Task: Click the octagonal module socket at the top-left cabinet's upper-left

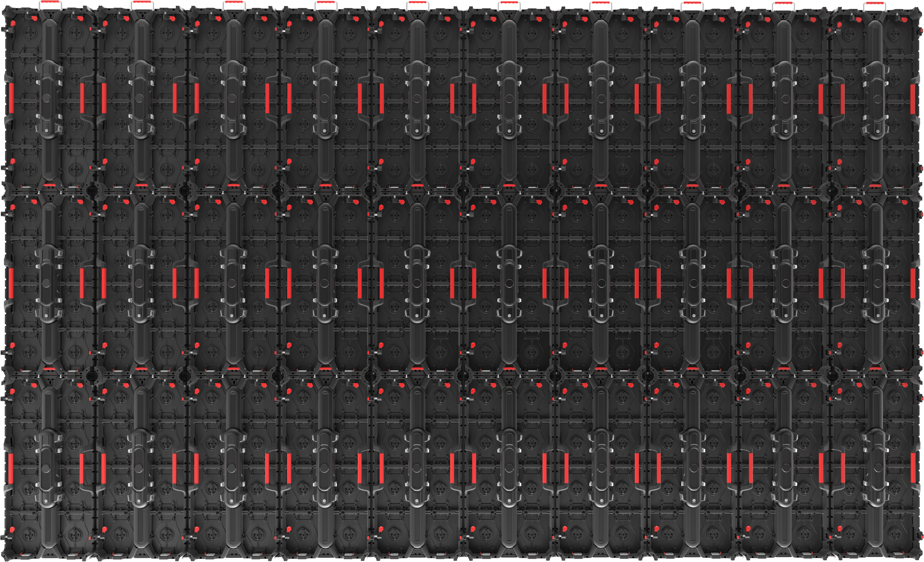Action: pyautogui.click(x=30, y=33)
